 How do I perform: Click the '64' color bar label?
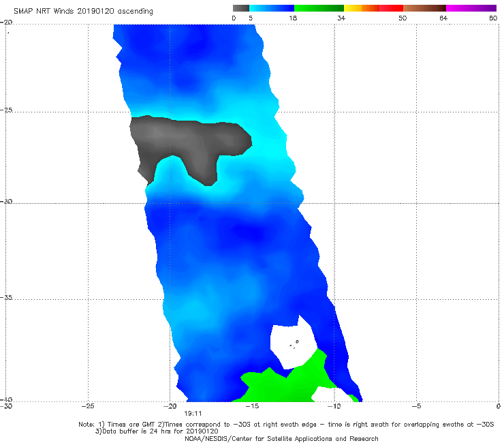pyautogui.click(x=443, y=18)
